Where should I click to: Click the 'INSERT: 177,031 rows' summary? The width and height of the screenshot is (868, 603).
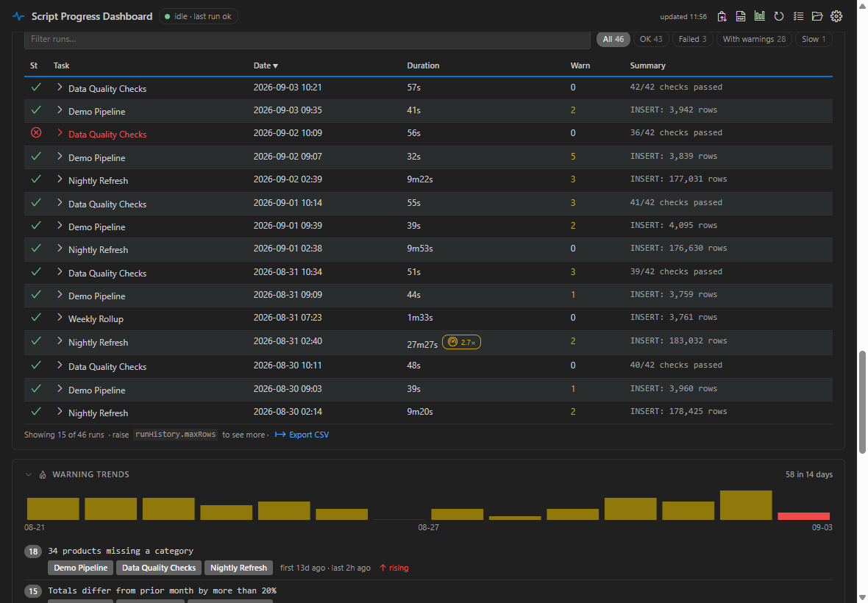[679, 179]
